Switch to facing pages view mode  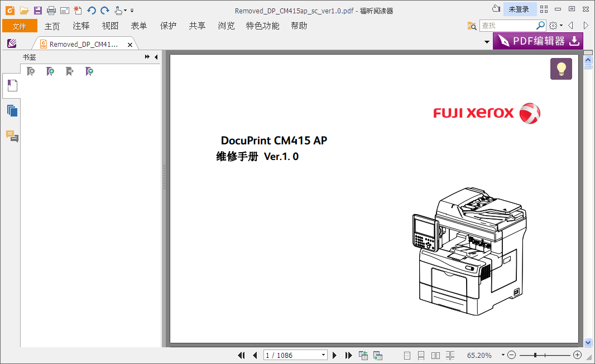pos(435,355)
